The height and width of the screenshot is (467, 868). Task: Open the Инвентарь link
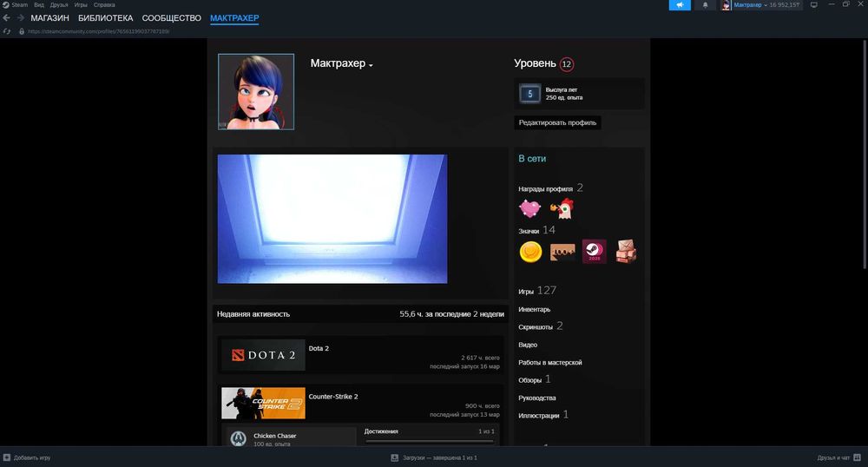pyautogui.click(x=534, y=309)
